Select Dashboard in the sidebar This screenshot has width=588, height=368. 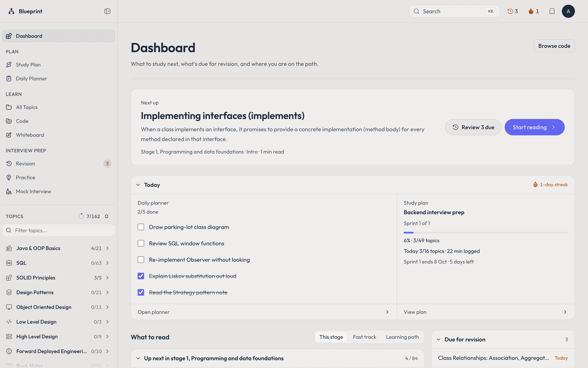(58, 36)
